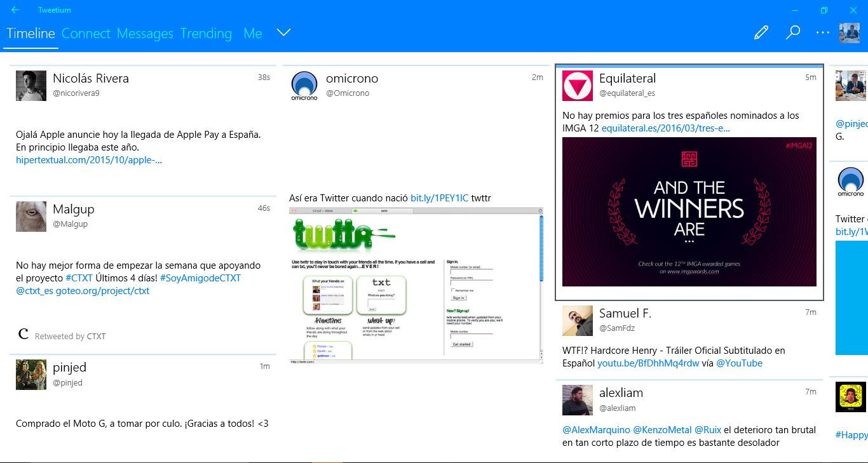868x463 pixels.
Task: Navigate back using the arrow icon
Action: click(x=14, y=10)
